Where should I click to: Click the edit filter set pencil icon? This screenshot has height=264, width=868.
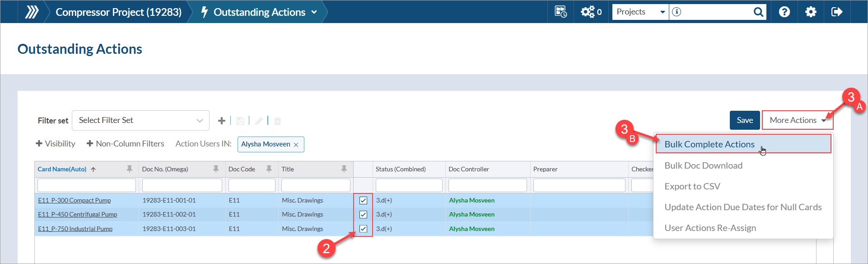coord(259,121)
